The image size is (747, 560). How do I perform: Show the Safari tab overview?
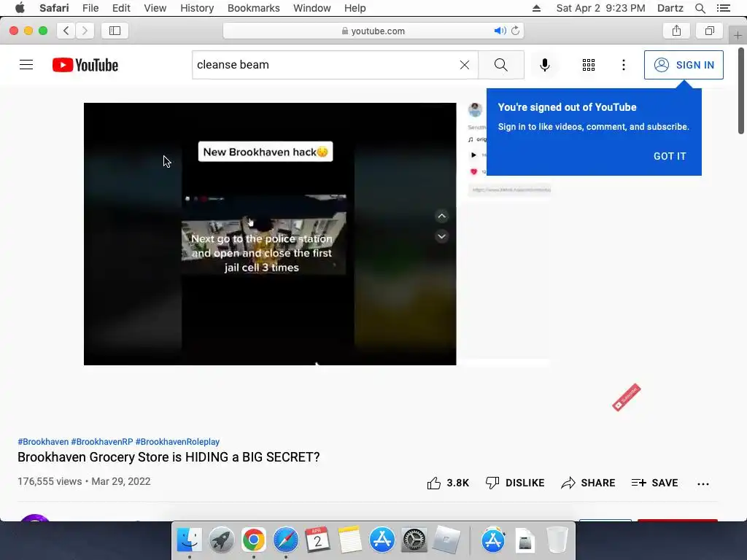click(710, 31)
